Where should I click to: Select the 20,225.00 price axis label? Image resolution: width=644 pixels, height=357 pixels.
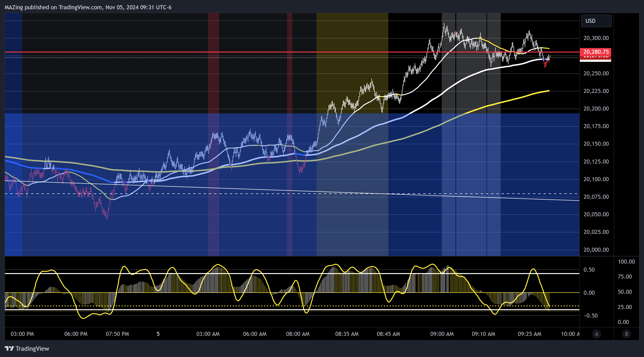[x=596, y=91]
